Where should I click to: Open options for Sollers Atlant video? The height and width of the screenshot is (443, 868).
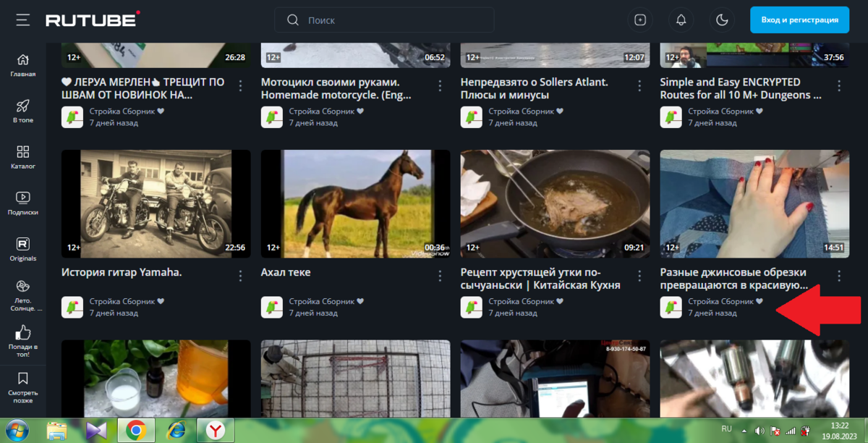pos(640,85)
